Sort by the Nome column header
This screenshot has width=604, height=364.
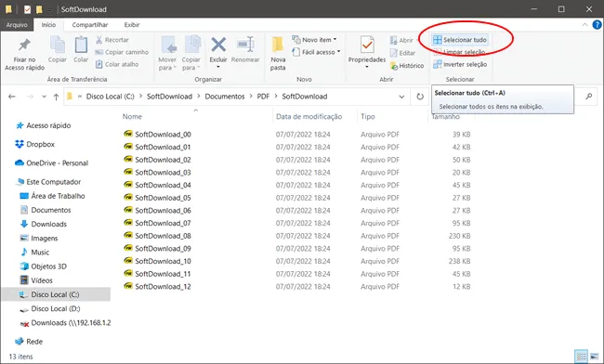coord(132,117)
